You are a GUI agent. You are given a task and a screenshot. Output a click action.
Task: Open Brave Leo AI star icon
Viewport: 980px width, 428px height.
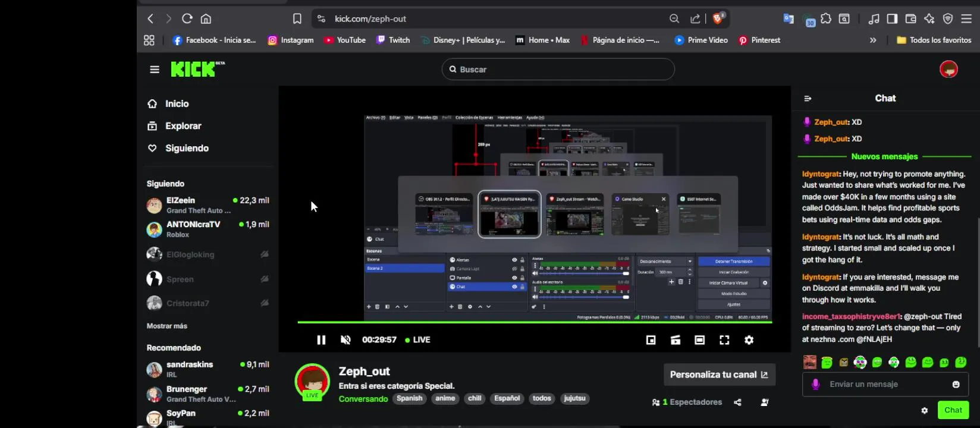(x=929, y=19)
